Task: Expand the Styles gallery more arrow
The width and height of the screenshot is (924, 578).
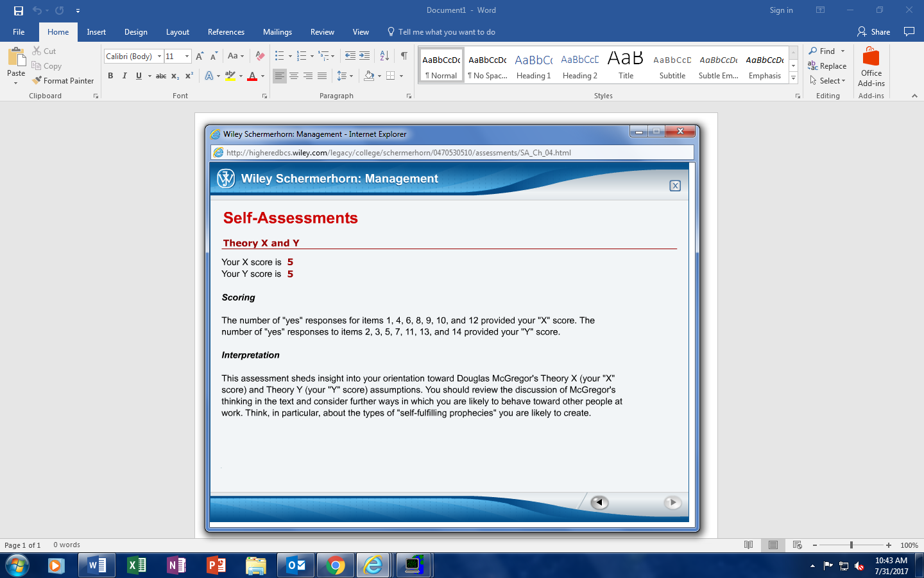Action: [793, 78]
